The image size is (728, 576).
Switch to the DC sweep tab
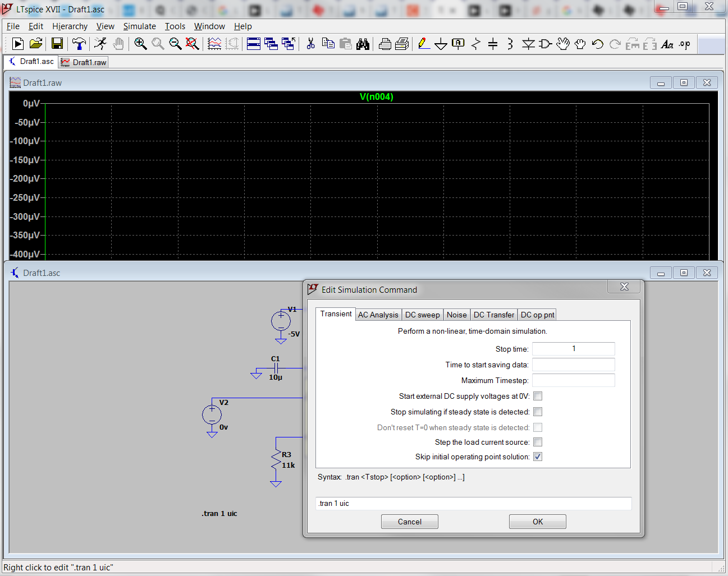click(x=423, y=315)
